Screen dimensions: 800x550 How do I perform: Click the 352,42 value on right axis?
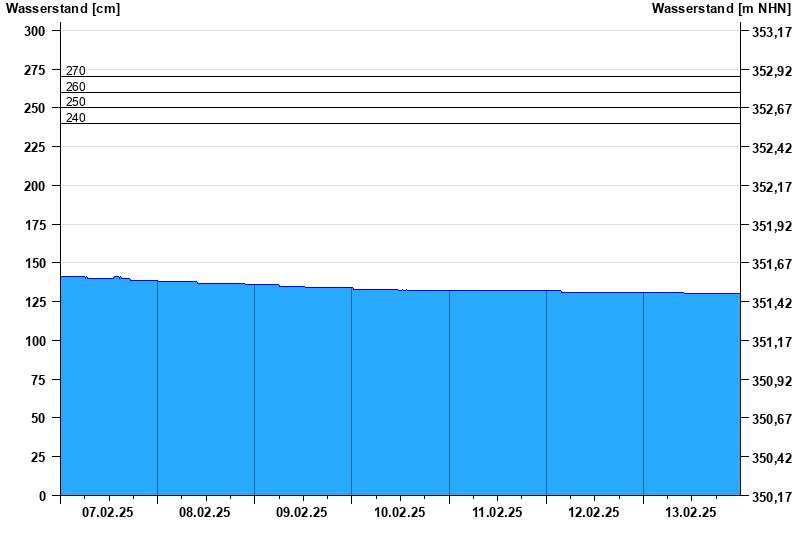pos(772,148)
